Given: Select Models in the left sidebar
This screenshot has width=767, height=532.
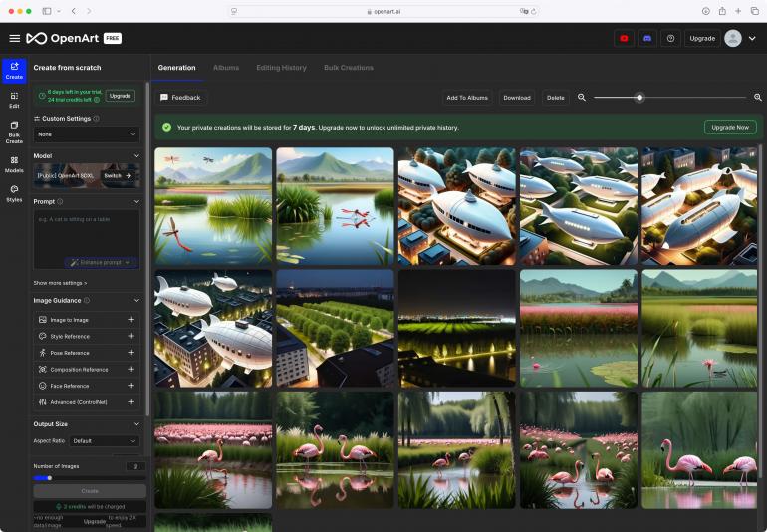Looking at the screenshot, I should (x=14, y=164).
